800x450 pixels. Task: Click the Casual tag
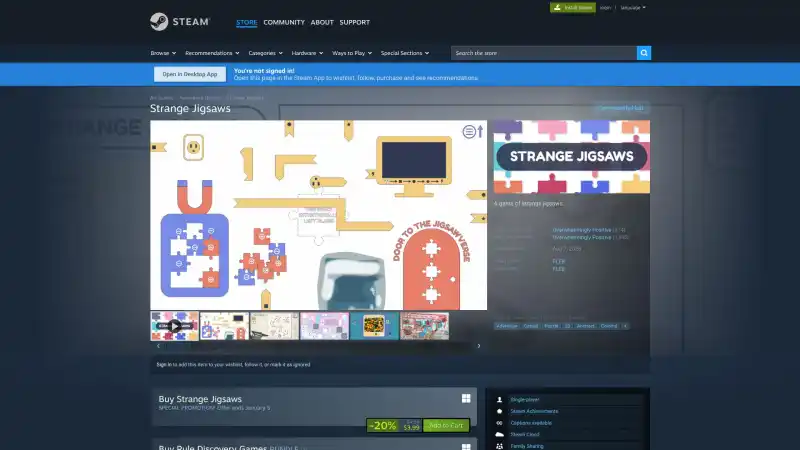click(531, 326)
